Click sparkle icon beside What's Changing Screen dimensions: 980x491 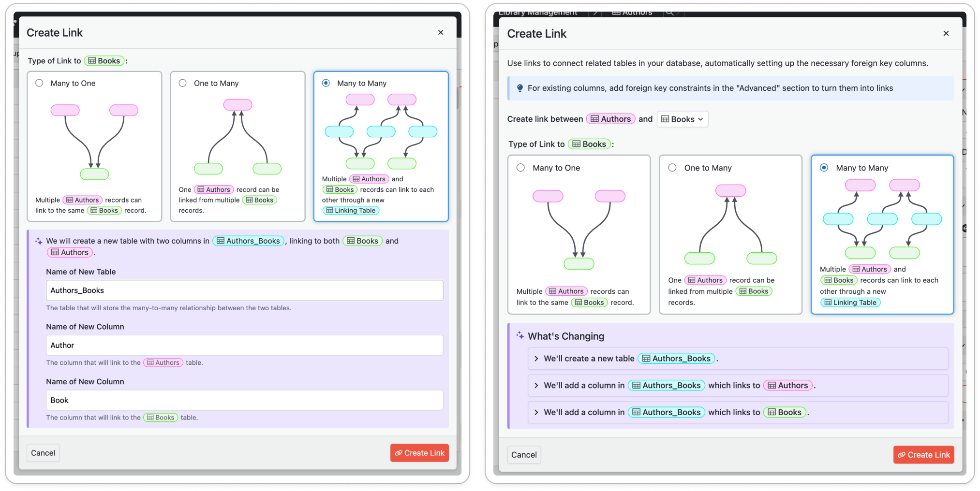tap(520, 335)
